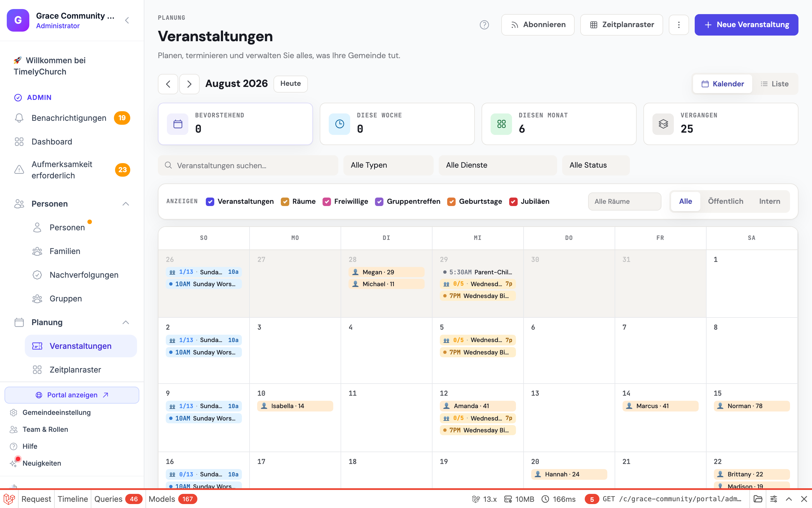Click the Zeitplanraster header button
Image resolution: width=812 pixels, height=508 pixels.
pos(621,25)
